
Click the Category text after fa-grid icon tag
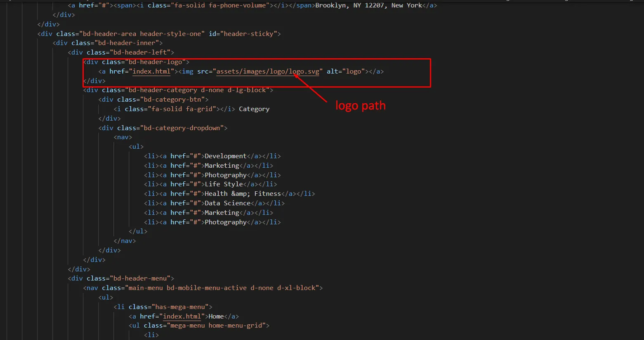click(254, 109)
